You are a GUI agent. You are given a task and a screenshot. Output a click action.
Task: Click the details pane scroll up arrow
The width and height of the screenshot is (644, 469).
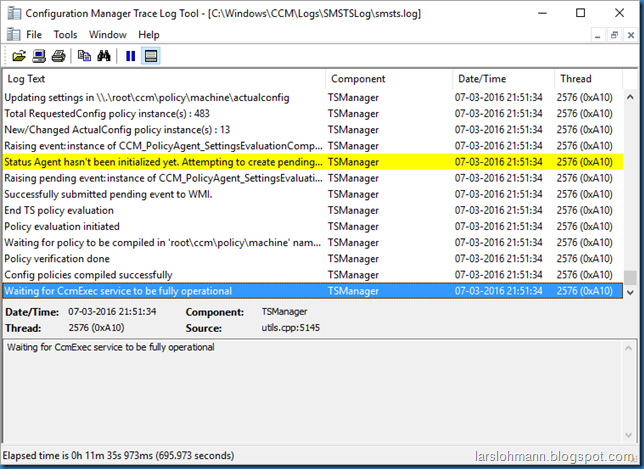[629, 348]
